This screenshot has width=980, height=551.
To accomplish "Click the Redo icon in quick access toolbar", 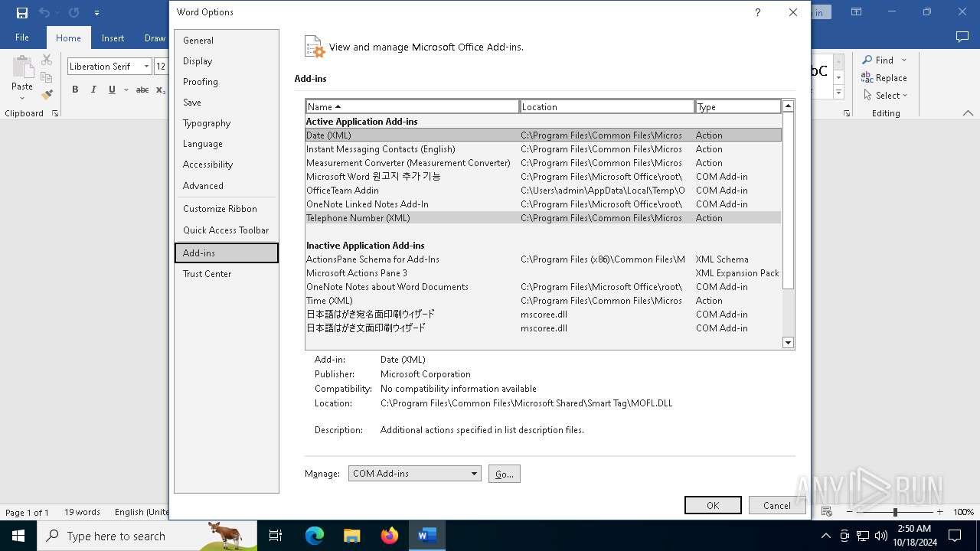I will 73,12.
